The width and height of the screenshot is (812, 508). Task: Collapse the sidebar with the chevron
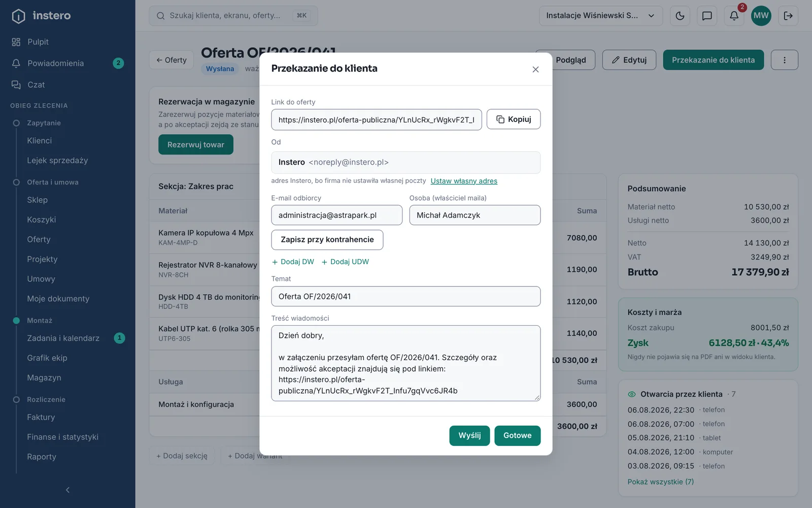coord(67,490)
